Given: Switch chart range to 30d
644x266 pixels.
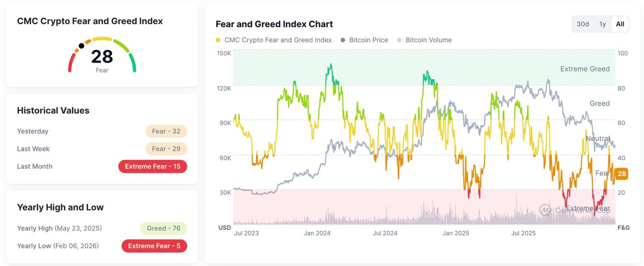Looking at the screenshot, I should [582, 24].
